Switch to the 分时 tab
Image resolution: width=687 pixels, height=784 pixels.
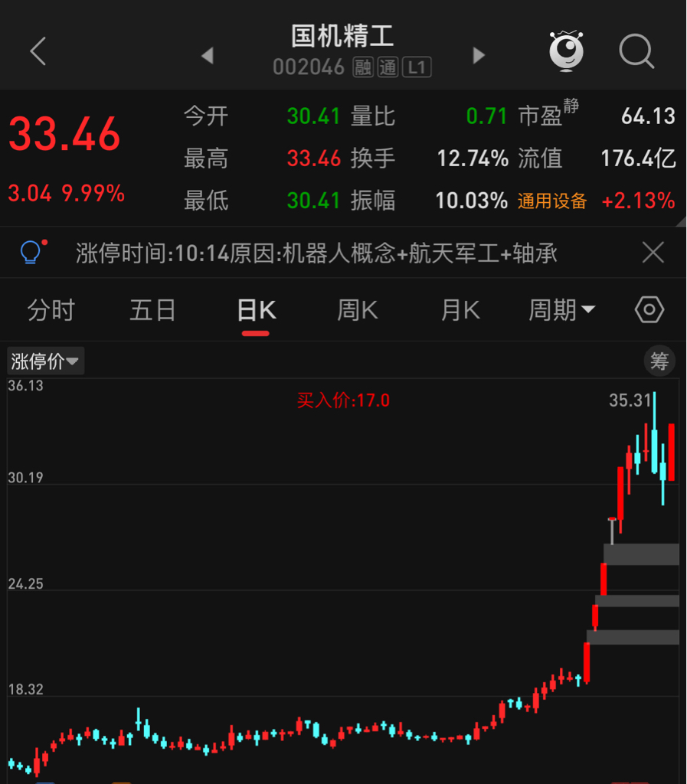(x=51, y=310)
